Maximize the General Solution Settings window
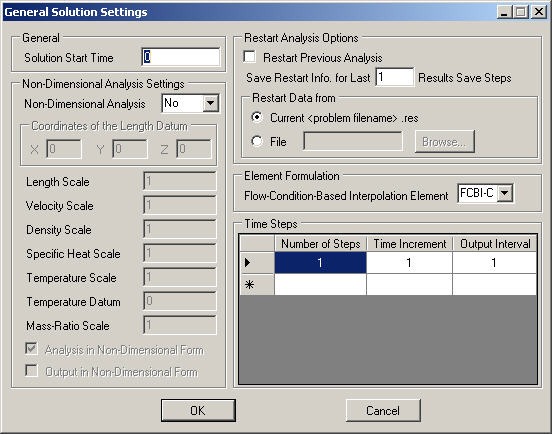Screen dimensions: 552x434 [x=521, y=12]
